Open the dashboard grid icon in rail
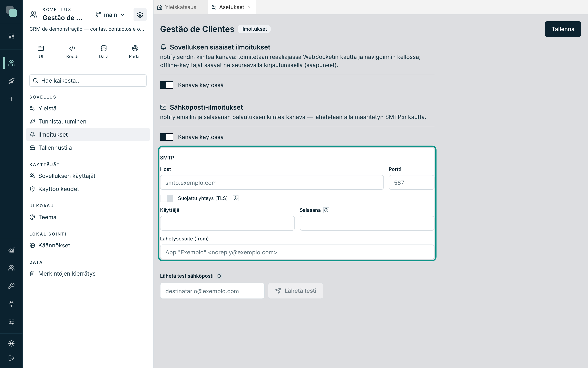 point(11,37)
